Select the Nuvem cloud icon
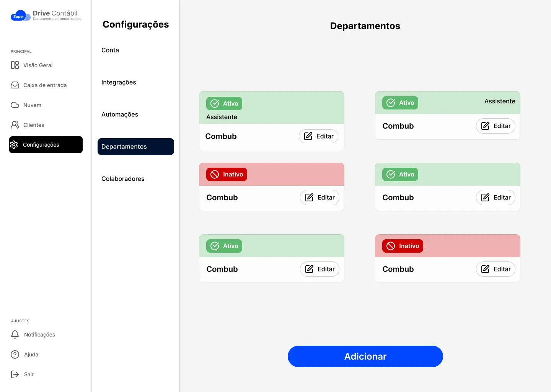 15,105
